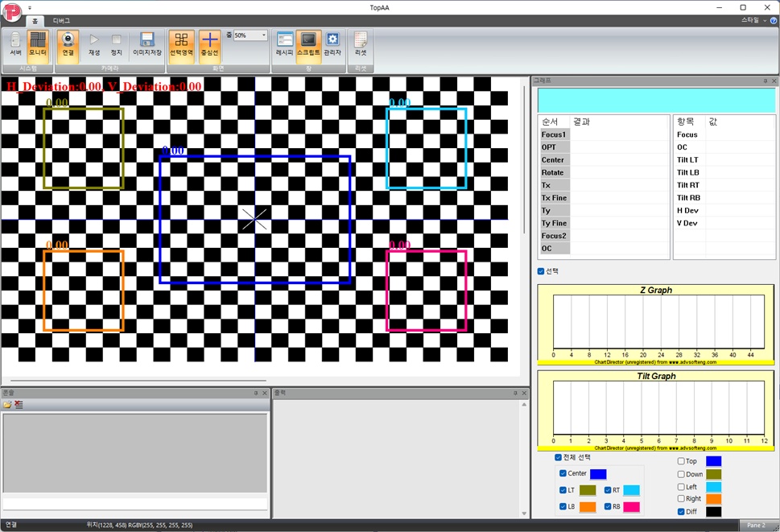This screenshot has width=780, height=532.
Task: Open the 관리자 (Admin) window icon
Action: tap(332, 44)
